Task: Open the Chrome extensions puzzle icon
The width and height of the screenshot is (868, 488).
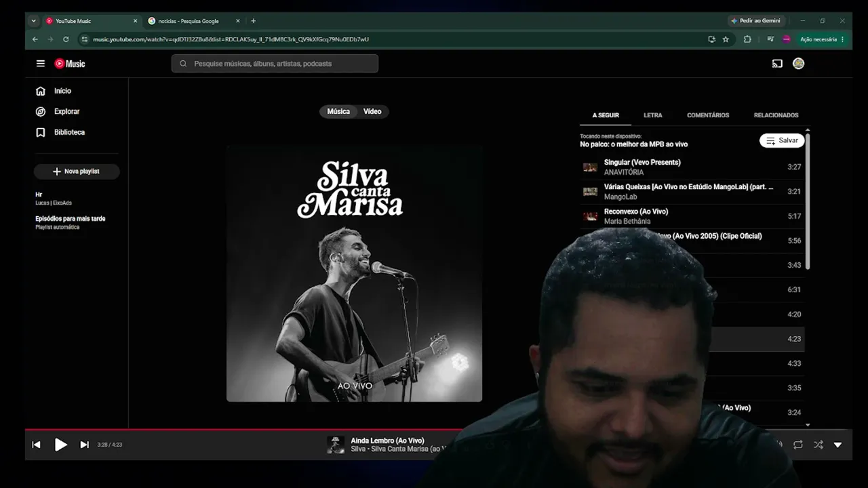Action: (x=747, y=39)
